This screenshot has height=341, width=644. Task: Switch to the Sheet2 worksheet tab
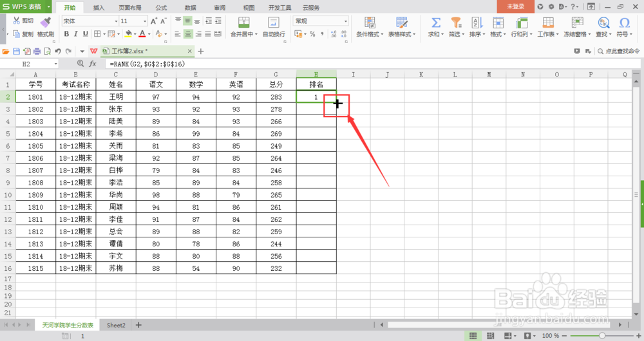pyautogui.click(x=116, y=325)
